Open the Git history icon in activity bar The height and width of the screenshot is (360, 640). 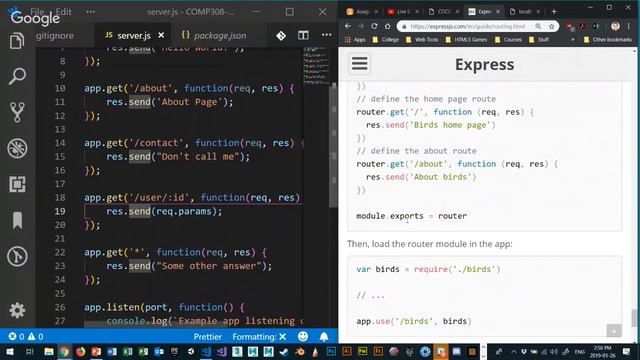click(x=17, y=256)
